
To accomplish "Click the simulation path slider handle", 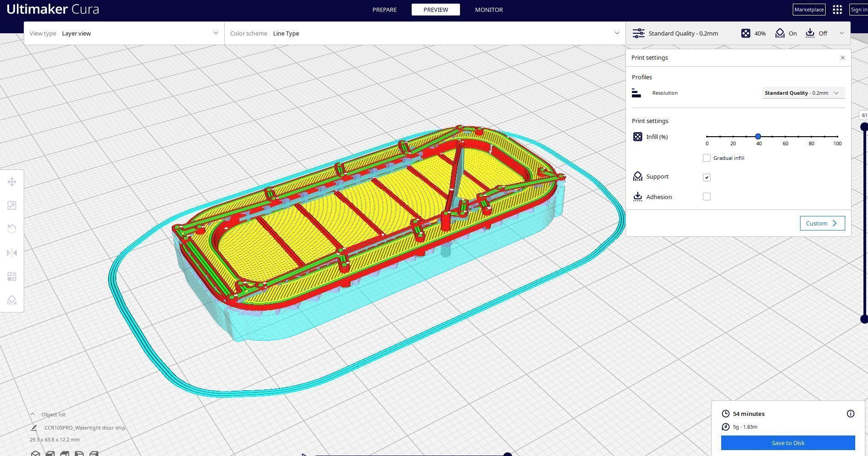I will pyautogui.click(x=507, y=454).
